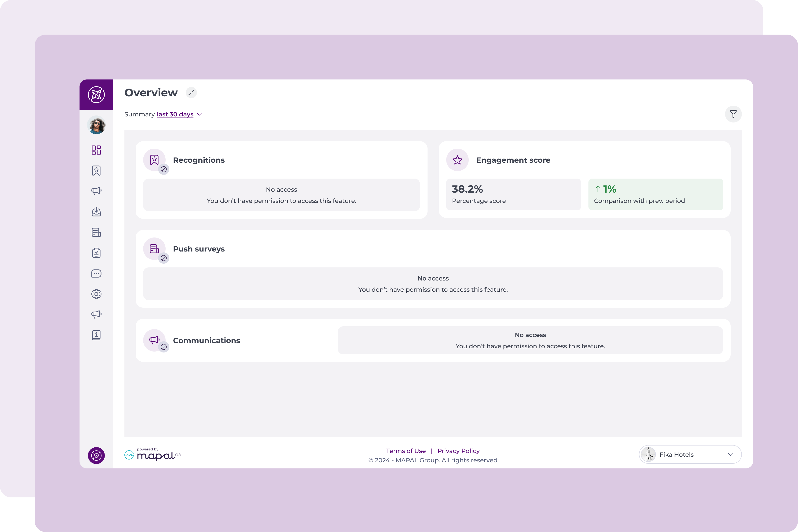Click the chevron next to last 30 days
Viewport: 798px width, 532px height.
point(199,114)
